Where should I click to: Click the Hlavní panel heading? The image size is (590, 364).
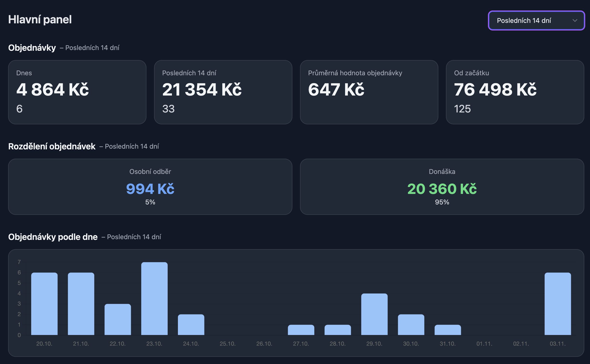40,20
